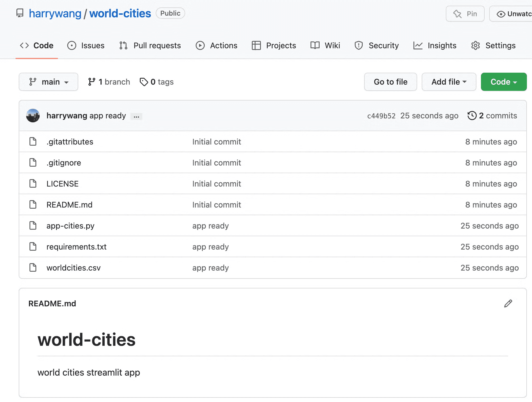Click harrywang author name in the commit bar
Screen dimensions: 532x402
67,116
